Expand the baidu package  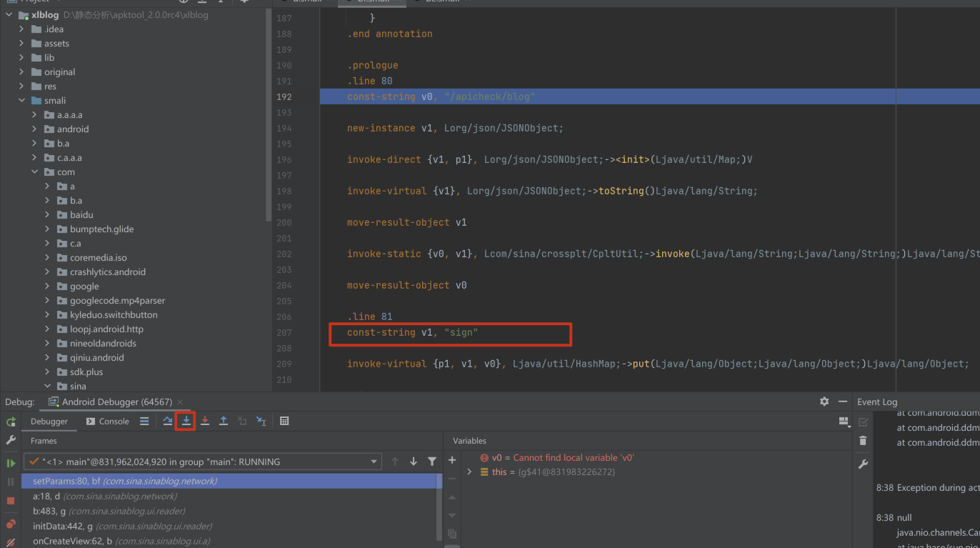point(48,214)
